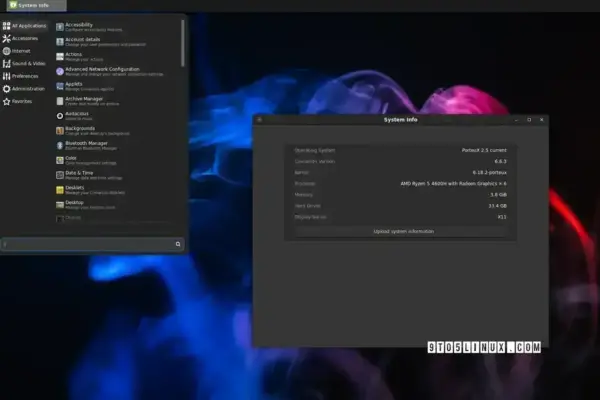Select the AMD Ryzen 5 processor text
Image resolution: width=600 pixels, height=400 pixels.
pos(453,184)
